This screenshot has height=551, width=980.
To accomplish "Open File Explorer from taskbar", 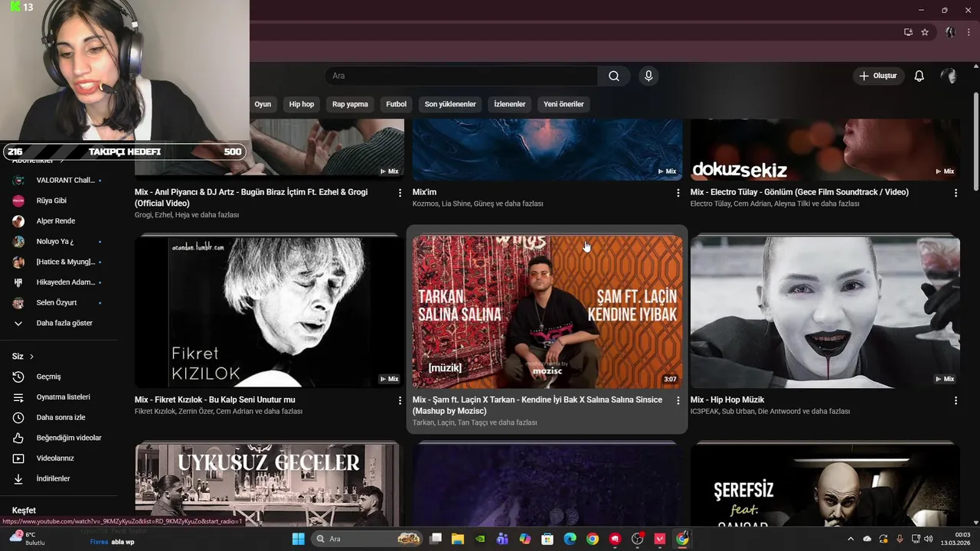I will (458, 539).
